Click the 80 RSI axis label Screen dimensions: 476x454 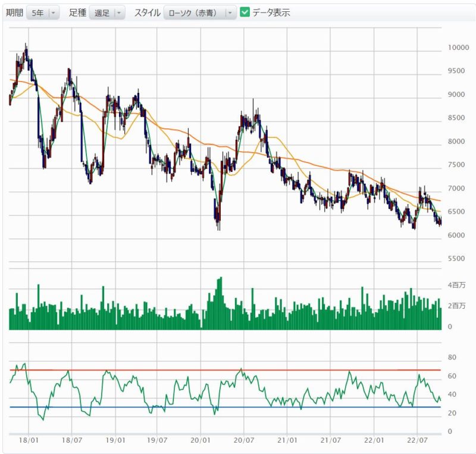(452, 358)
